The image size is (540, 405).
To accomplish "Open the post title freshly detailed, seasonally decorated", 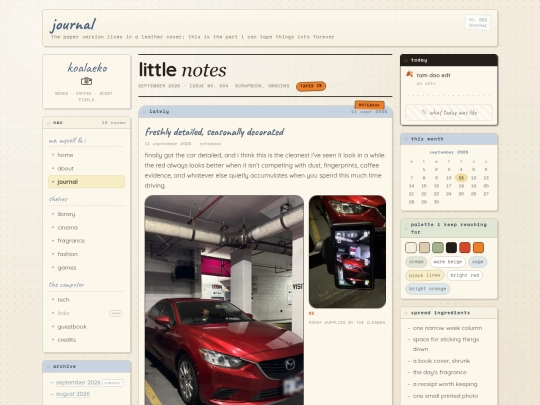I will (215, 132).
